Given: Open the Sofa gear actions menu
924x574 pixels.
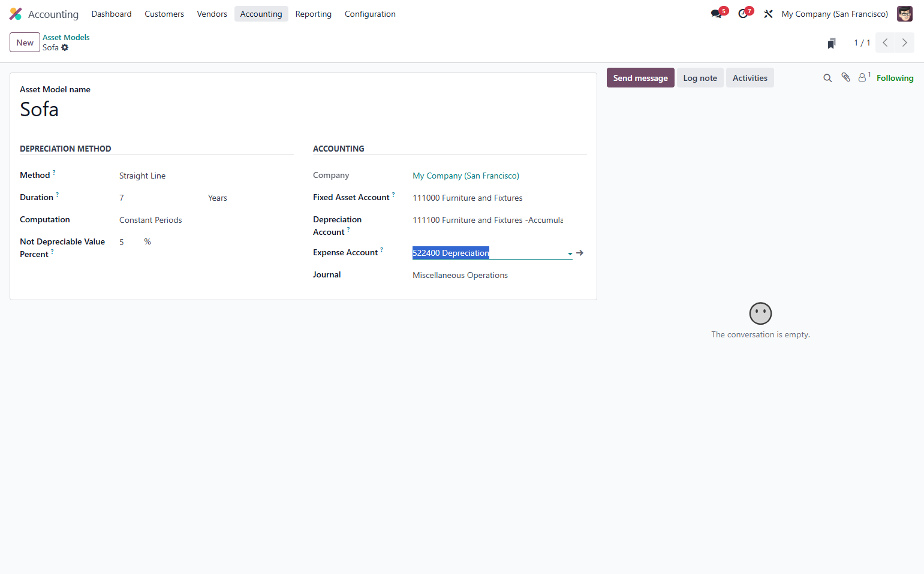Looking at the screenshot, I should click(x=65, y=47).
